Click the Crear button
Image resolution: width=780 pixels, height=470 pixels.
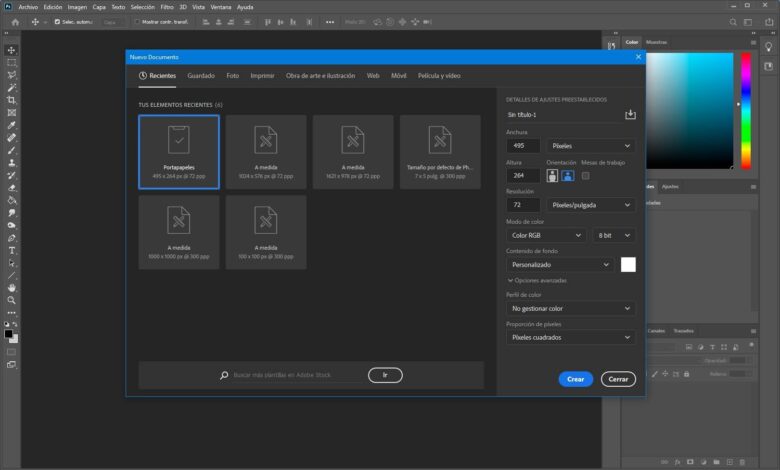pyautogui.click(x=575, y=379)
